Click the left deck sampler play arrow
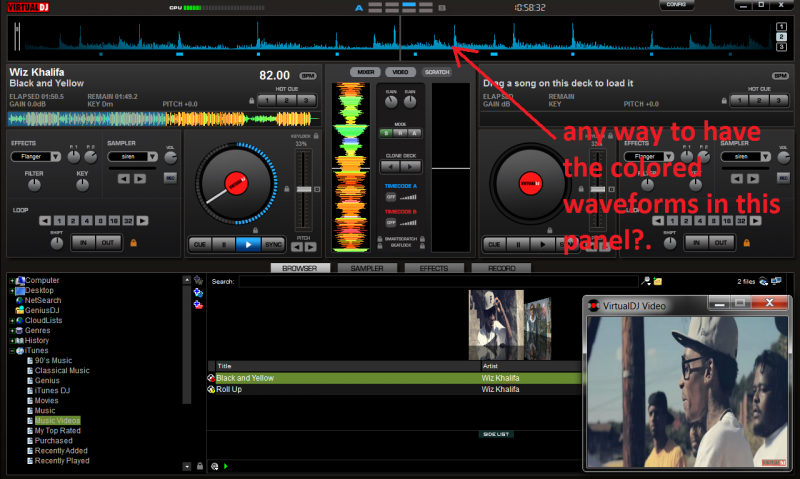800x479 pixels. (x=140, y=179)
